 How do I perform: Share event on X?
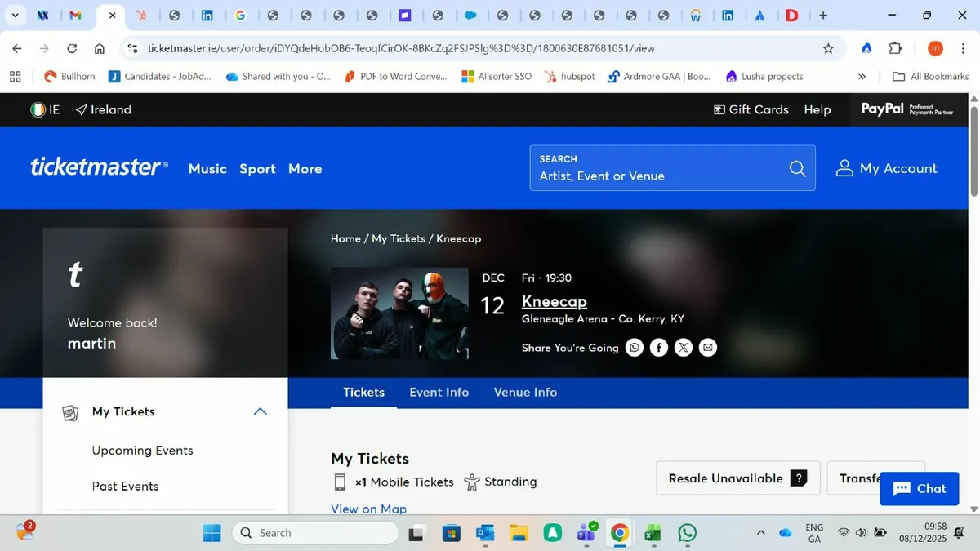pos(684,347)
